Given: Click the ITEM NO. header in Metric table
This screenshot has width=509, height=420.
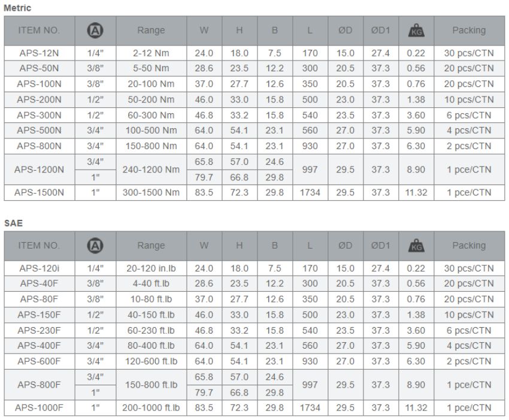Looking at the screenshot, I should pyautogui.click(x=39, y=30).
